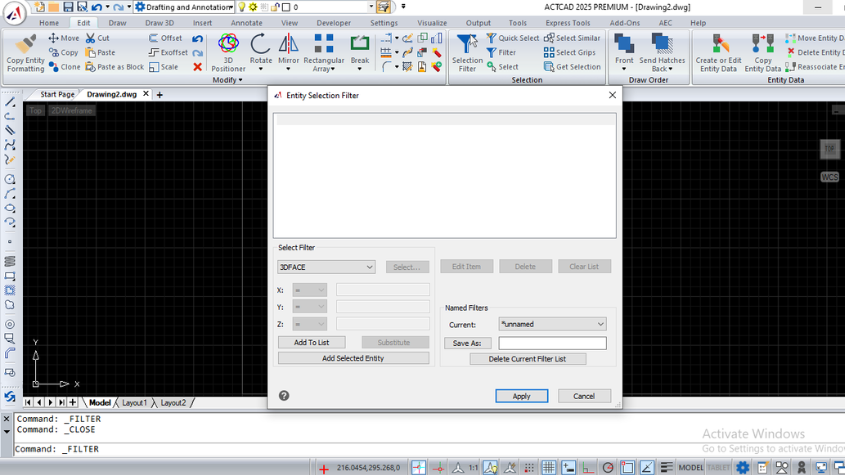Open the 3D Positioner tool
845x475 pixels.
228,52
